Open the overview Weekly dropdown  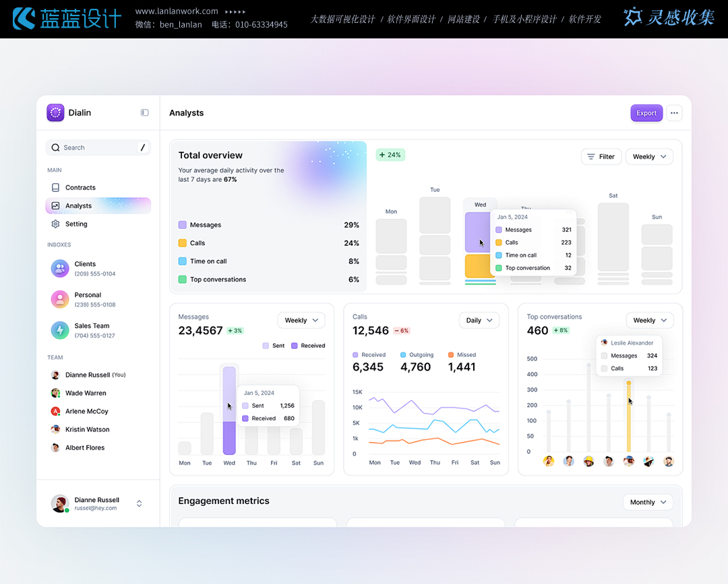point(649,156)
